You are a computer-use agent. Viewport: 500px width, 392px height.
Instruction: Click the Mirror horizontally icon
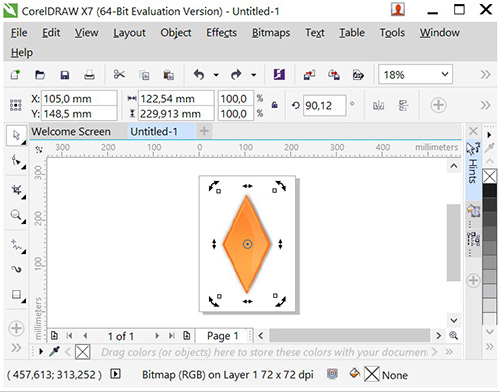pyautogui.click(x=378, y=106)
